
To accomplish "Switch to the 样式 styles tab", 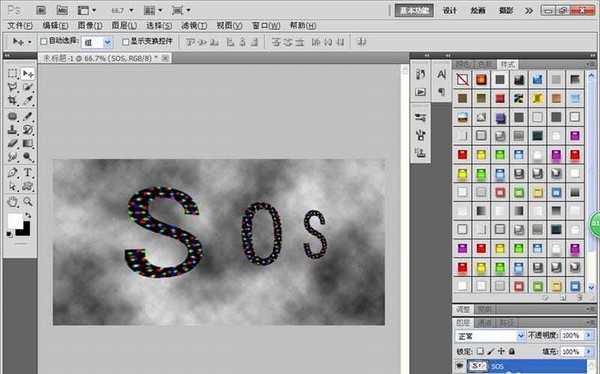I will point(508,64).
